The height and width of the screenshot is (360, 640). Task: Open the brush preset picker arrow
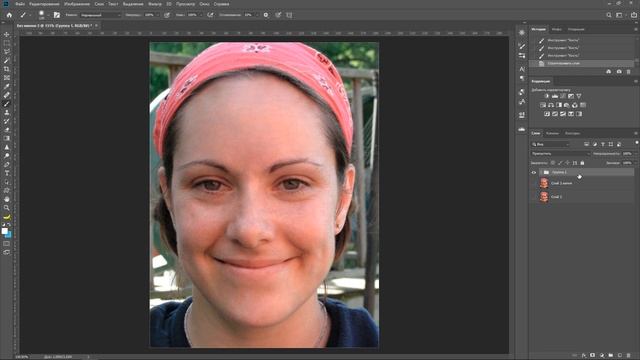[x=48, y=15]
